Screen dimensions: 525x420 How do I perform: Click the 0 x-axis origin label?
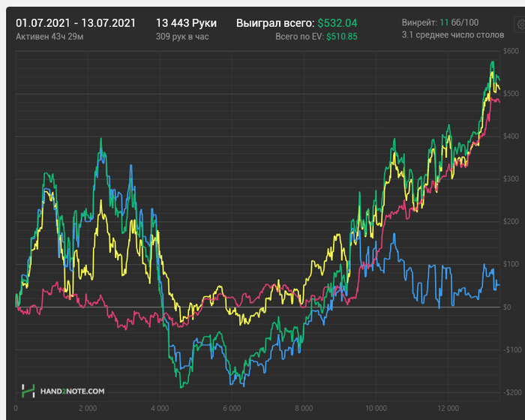(x=16, y=408)
